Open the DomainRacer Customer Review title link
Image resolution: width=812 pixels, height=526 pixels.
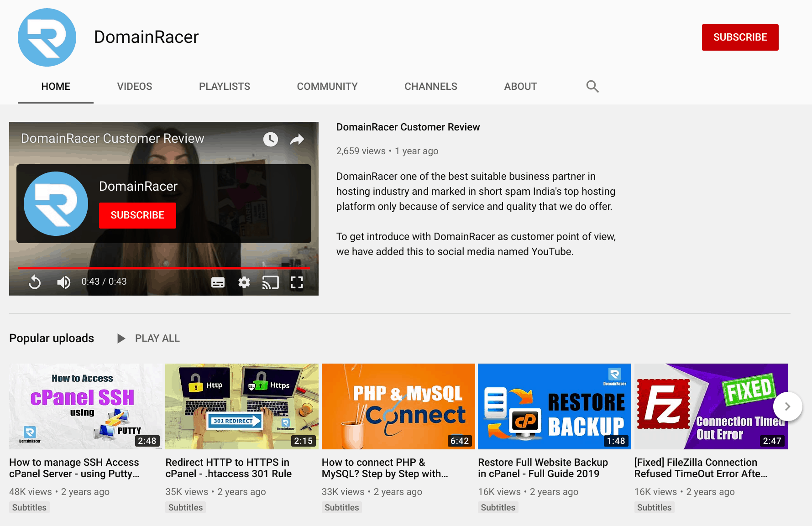pyautogui.click(x=408, y=127)
